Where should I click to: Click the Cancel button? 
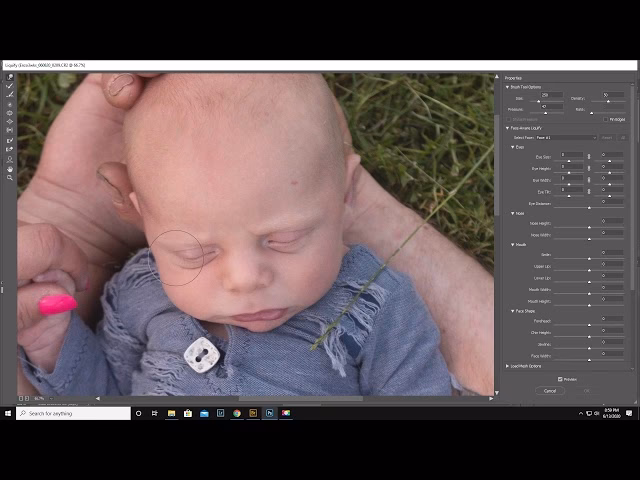[x=550, y=391]
